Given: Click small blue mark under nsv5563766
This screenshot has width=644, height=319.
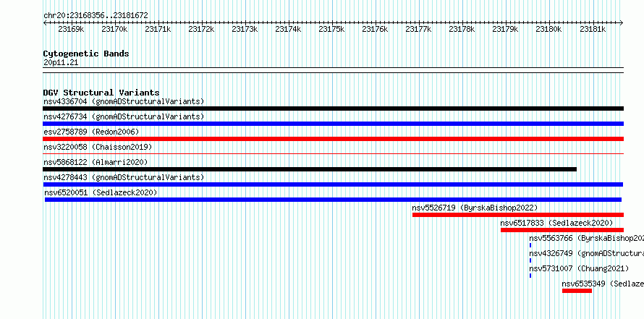Looking at the screenshot, I should [x=530, y=245].
